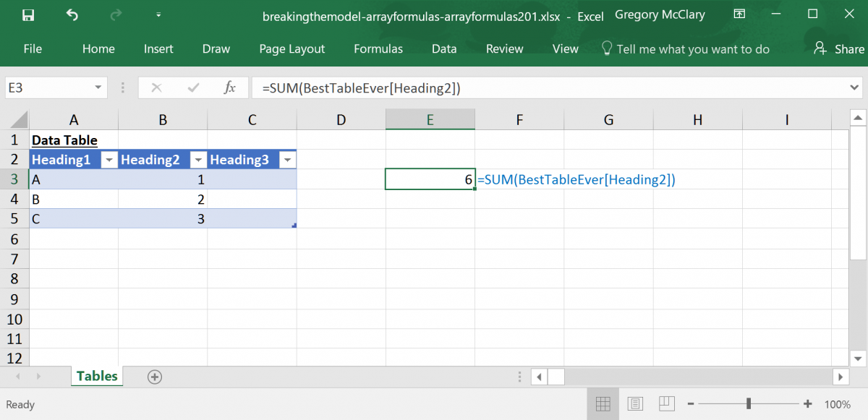Open Page Break Preview
The image size is (868, 420).
click(666, 403)
